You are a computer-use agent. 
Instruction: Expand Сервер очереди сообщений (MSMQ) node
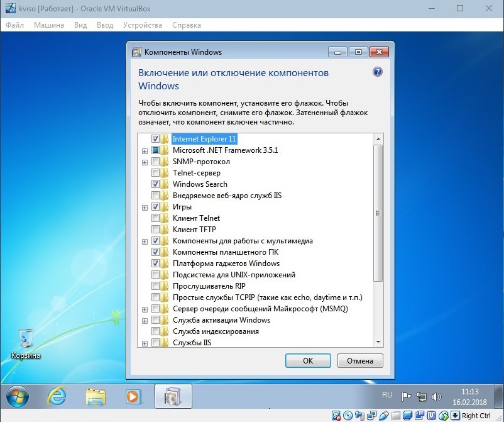click(145, 309)
